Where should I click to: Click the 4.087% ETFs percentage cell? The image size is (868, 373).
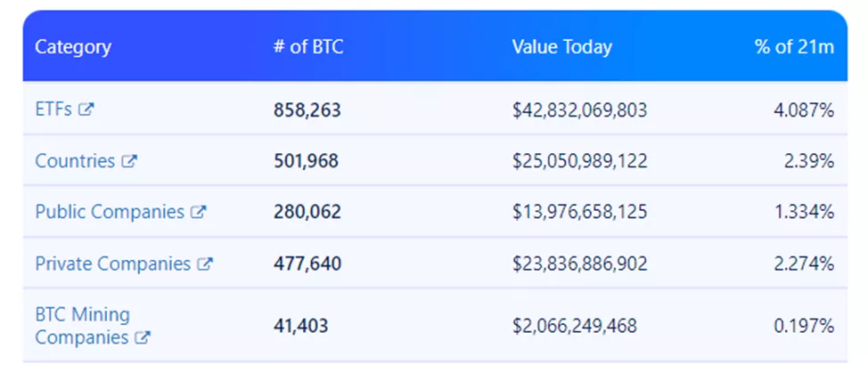pos(804,110)
